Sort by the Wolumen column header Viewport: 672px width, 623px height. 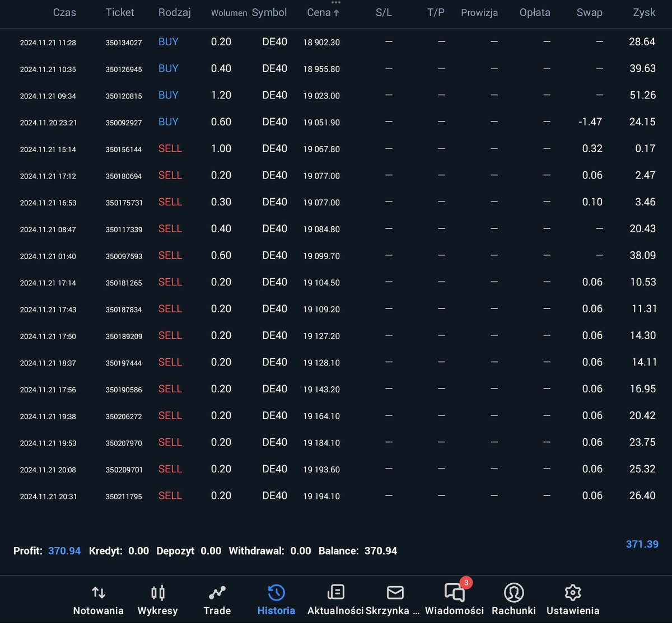coord(229,13)
